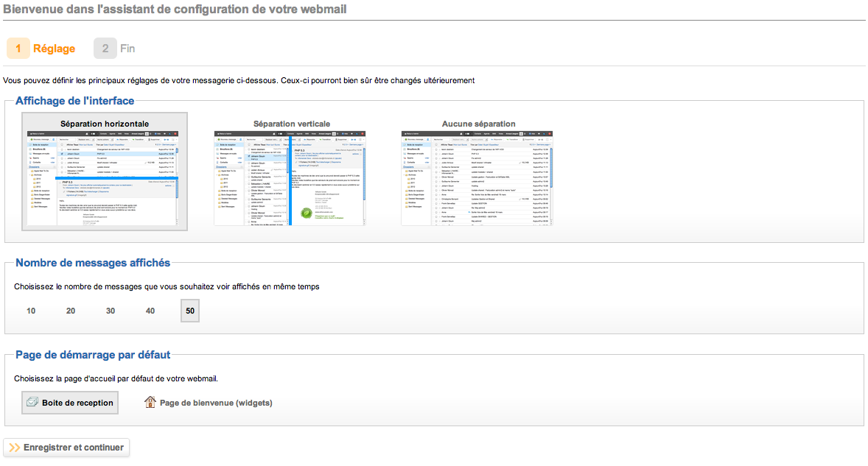This screenshot has width=868, height=466.
Task: Click the house icon beside Page de bienvenue
Action: (x=150, y=402)
